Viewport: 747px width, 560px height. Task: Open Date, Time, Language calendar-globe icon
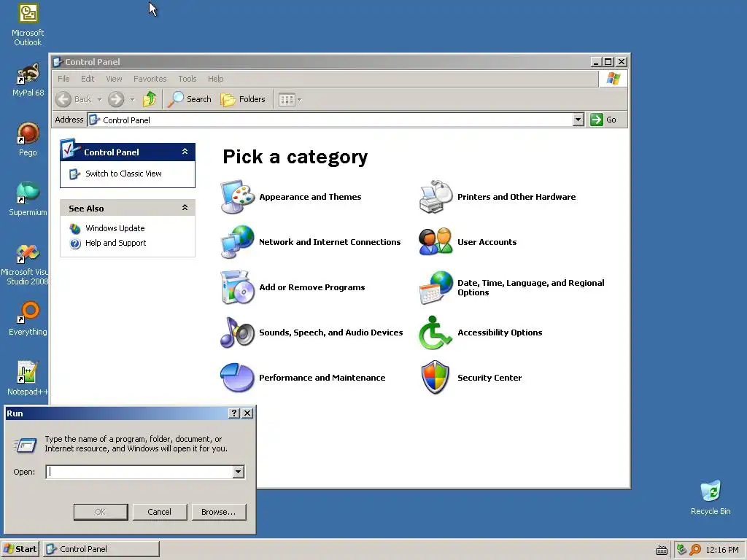436,287
